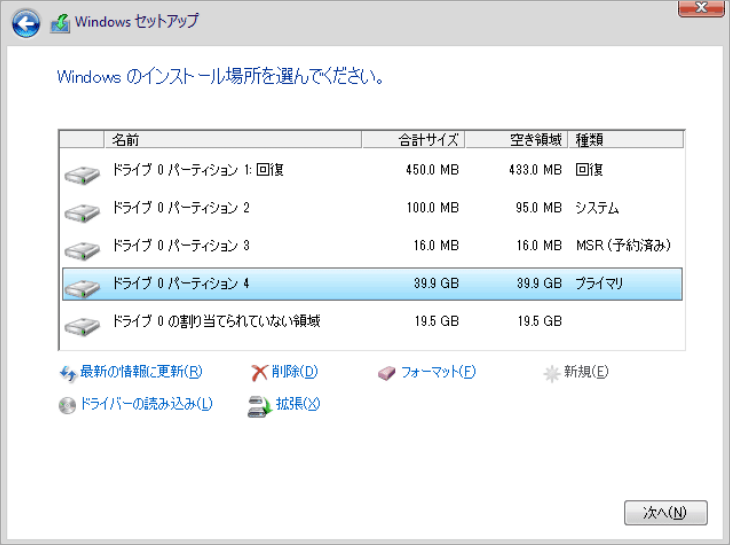Click the システム type cell
730x545 pixels.
(597, 208)
